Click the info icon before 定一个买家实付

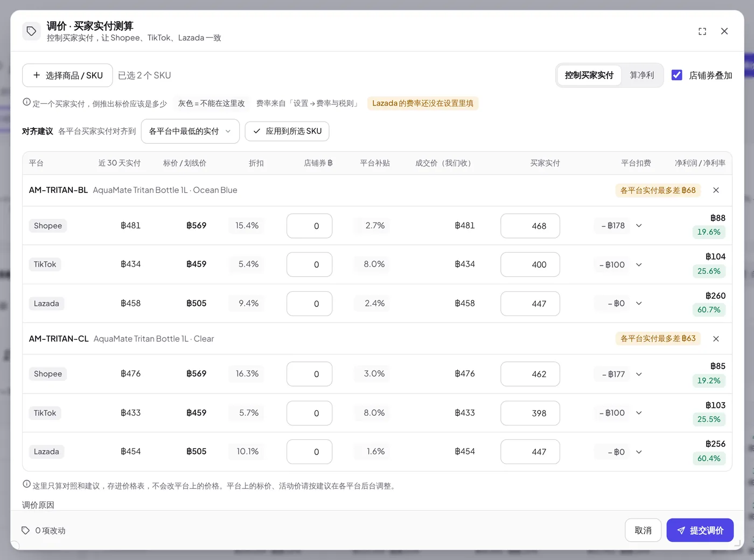tap(26, 102)
